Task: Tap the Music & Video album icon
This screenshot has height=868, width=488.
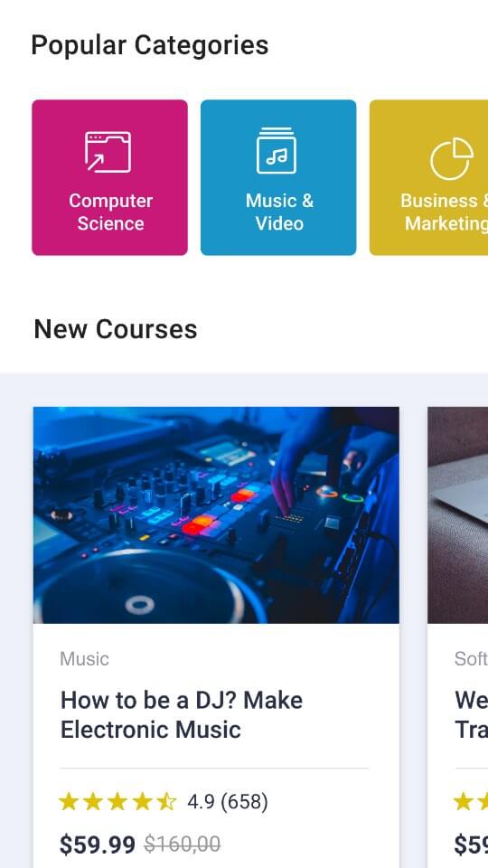Action: (277, 151)
